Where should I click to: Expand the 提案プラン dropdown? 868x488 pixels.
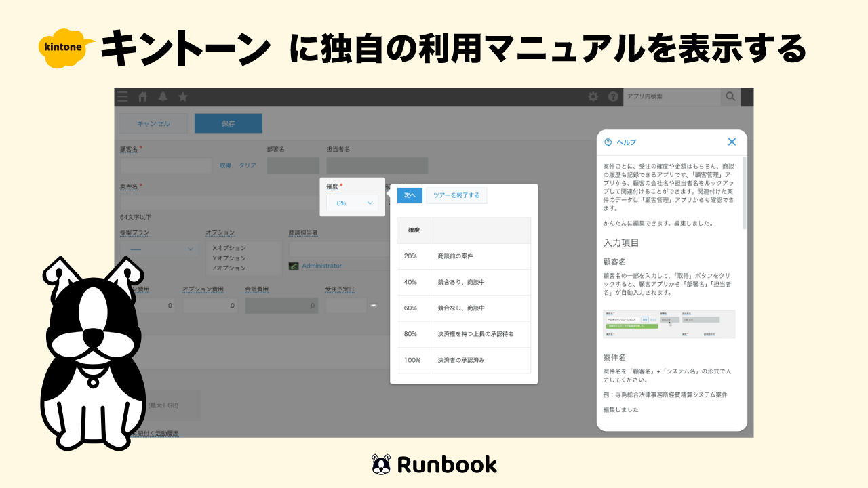(x=161, y=249)
